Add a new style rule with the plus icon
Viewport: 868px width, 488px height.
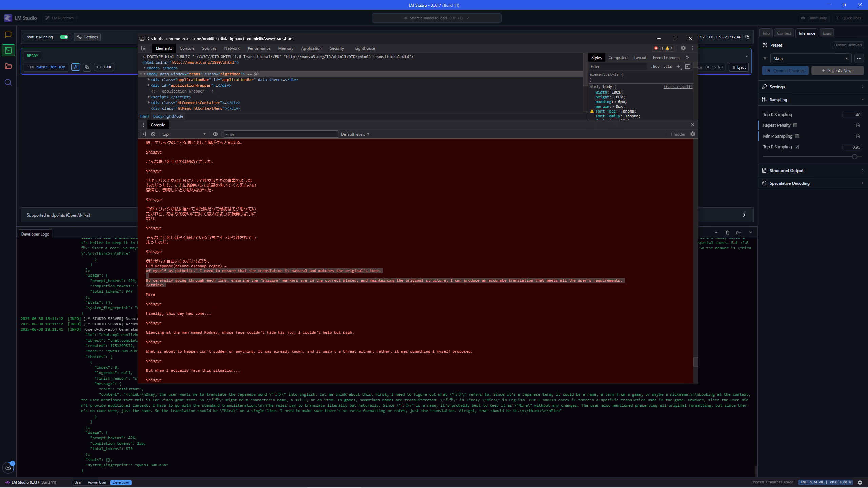point(678,66)
